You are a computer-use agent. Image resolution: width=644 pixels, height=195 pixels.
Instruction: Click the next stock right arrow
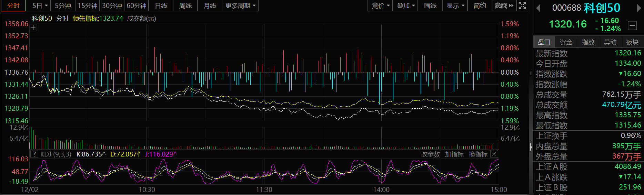point(639,8)
